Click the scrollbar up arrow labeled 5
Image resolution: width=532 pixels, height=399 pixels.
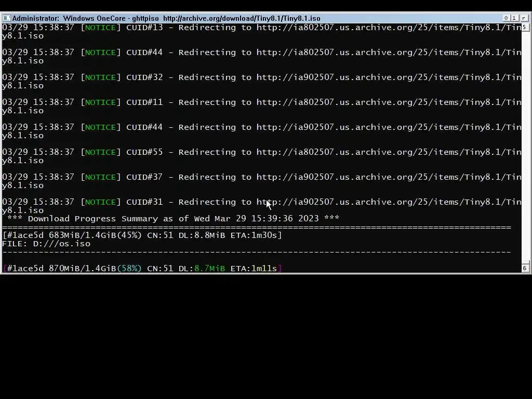(x=525, y=27)
